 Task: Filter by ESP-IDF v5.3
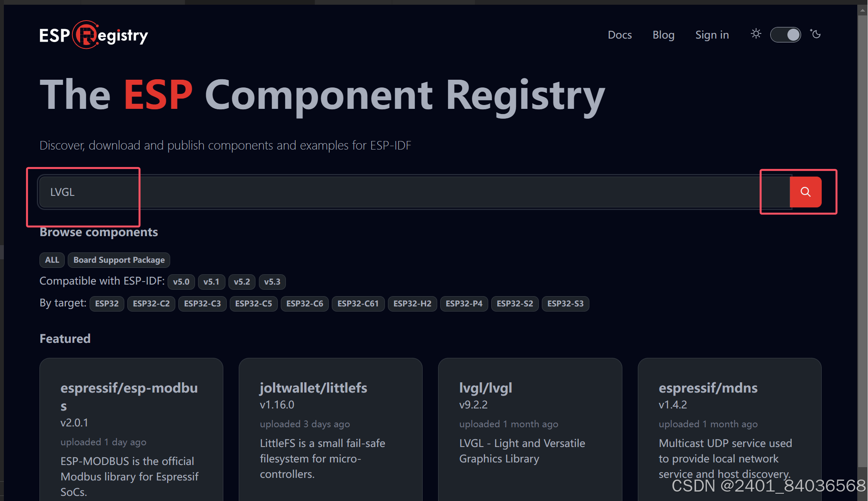coord(272,282)
